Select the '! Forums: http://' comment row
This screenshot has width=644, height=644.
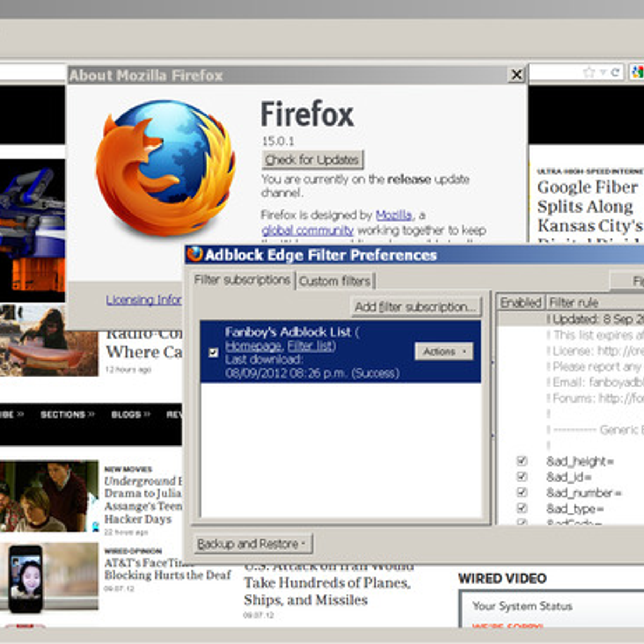[570, 398]
